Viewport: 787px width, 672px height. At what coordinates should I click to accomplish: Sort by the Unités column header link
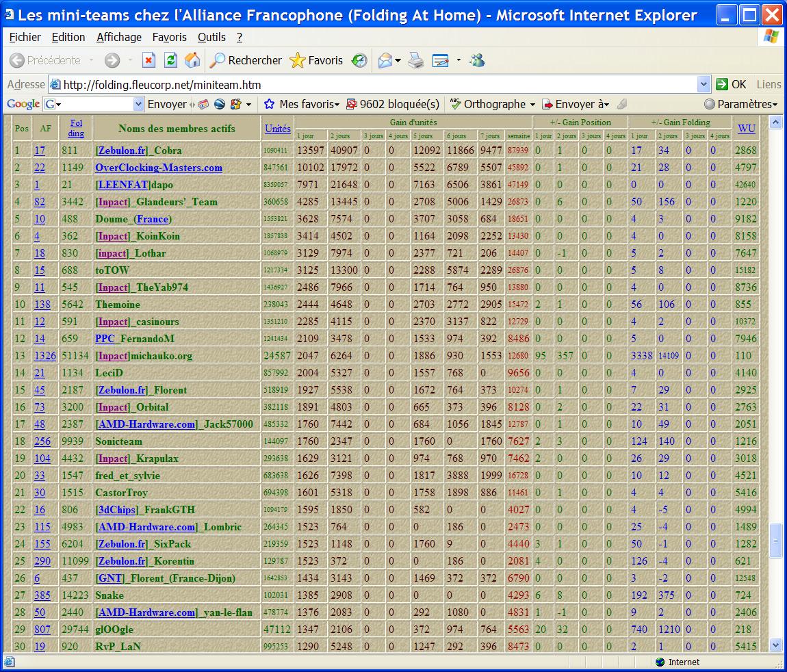click(x=277, y=128)
